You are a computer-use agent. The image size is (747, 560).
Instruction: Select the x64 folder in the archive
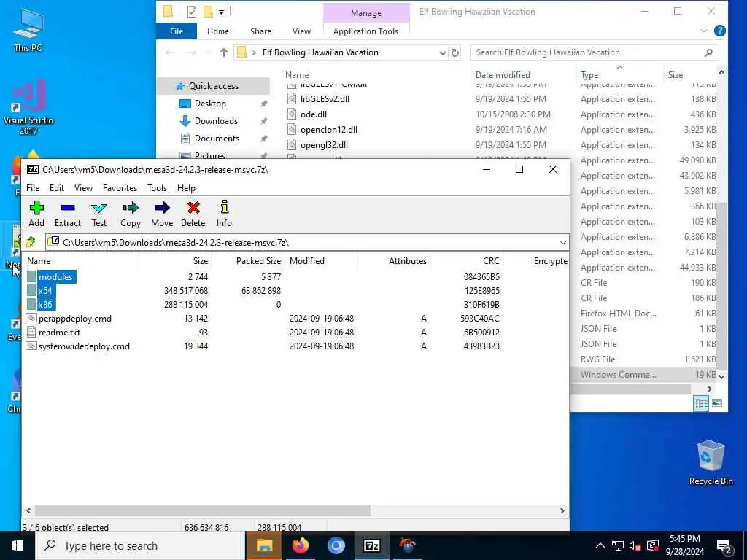45,290
